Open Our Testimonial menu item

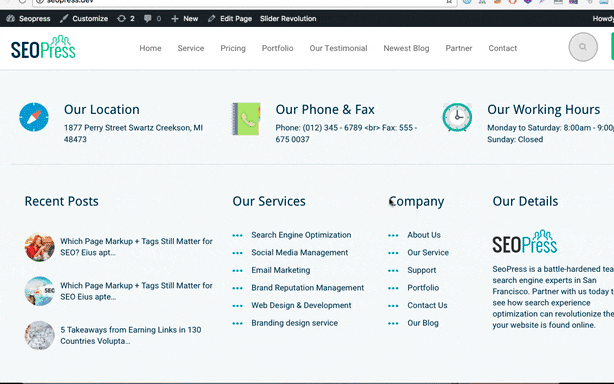tap(338, 48)
